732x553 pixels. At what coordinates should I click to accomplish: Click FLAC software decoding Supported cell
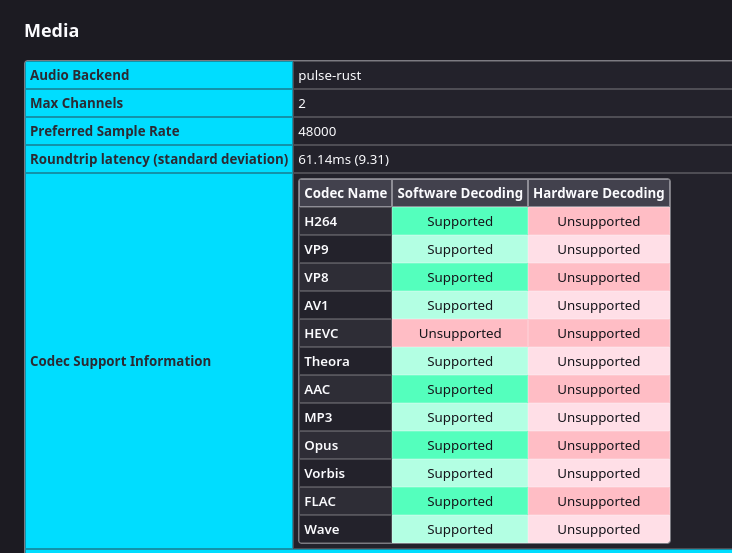460,501
